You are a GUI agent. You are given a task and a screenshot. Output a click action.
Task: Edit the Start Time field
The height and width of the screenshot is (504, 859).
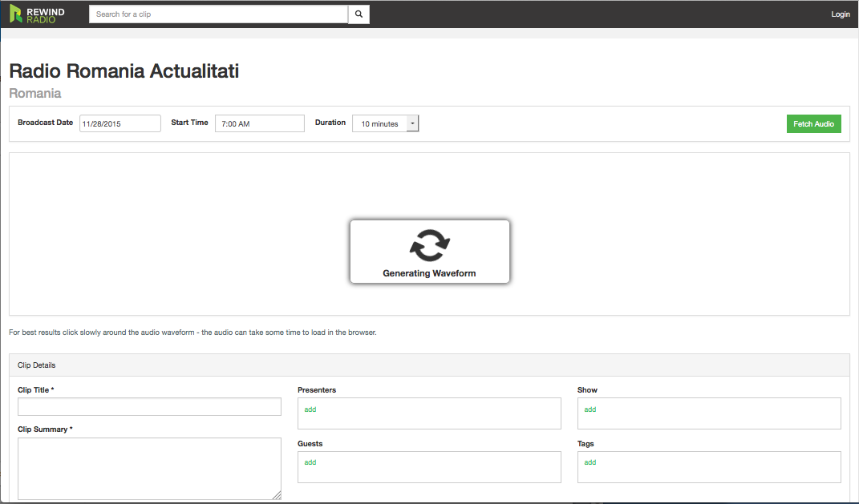[260, 123]
